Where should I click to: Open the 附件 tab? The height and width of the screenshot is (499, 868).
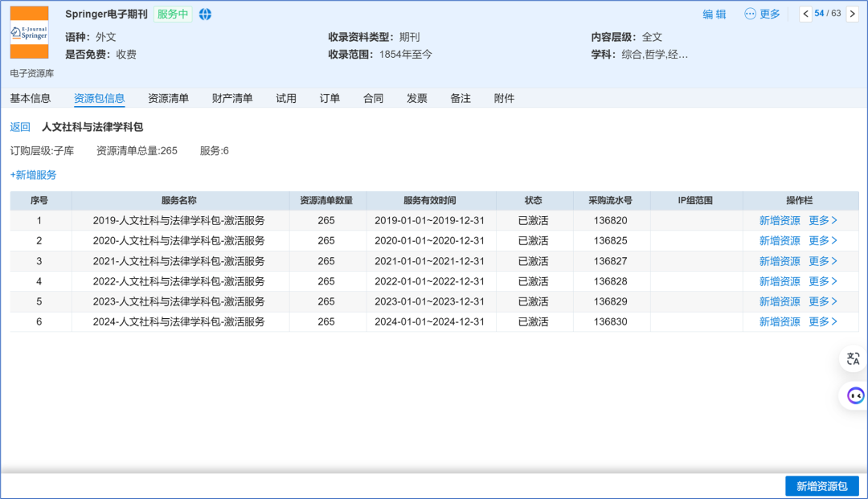pos(504,99)
